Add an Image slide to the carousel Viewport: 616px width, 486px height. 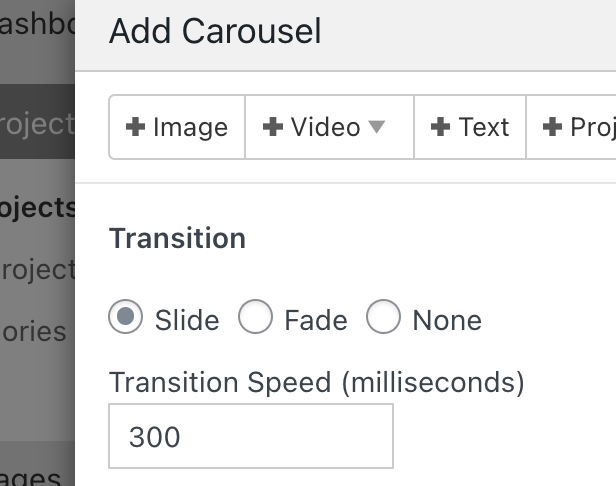[x=177, y=128]
